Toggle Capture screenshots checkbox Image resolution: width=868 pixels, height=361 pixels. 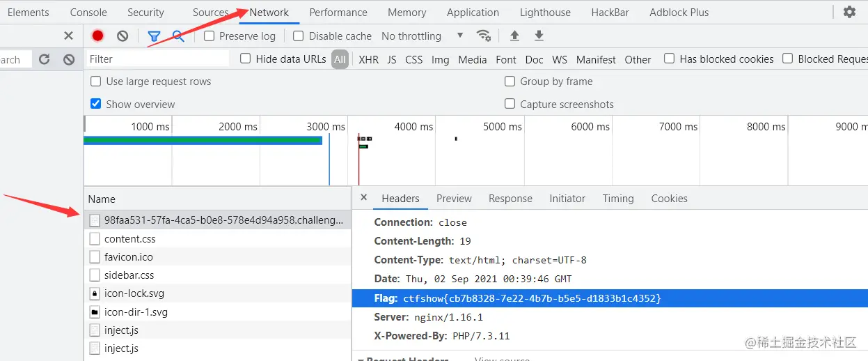tap(510, 104)
